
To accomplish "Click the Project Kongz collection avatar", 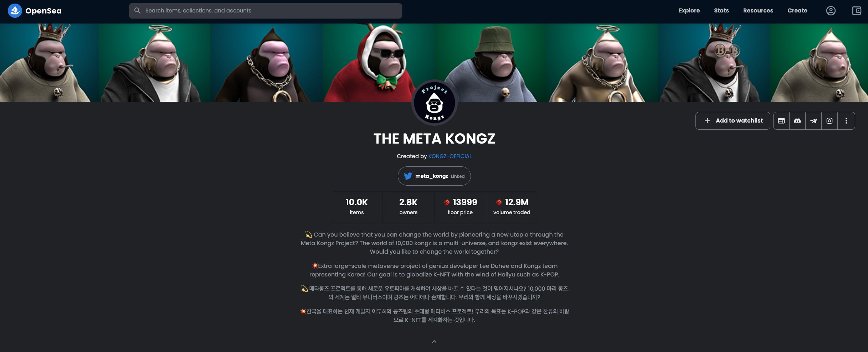I will [x=434, y=103].
